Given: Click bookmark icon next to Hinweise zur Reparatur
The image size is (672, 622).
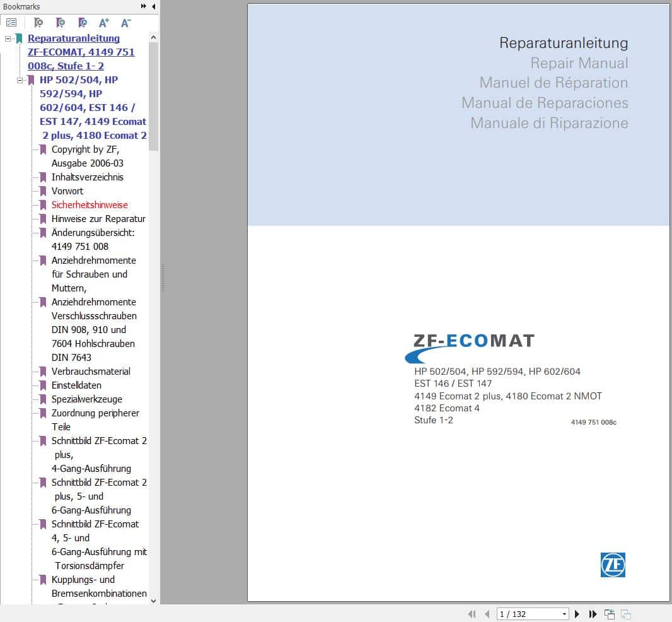Looking at the screenshot, I should point(43,219).
